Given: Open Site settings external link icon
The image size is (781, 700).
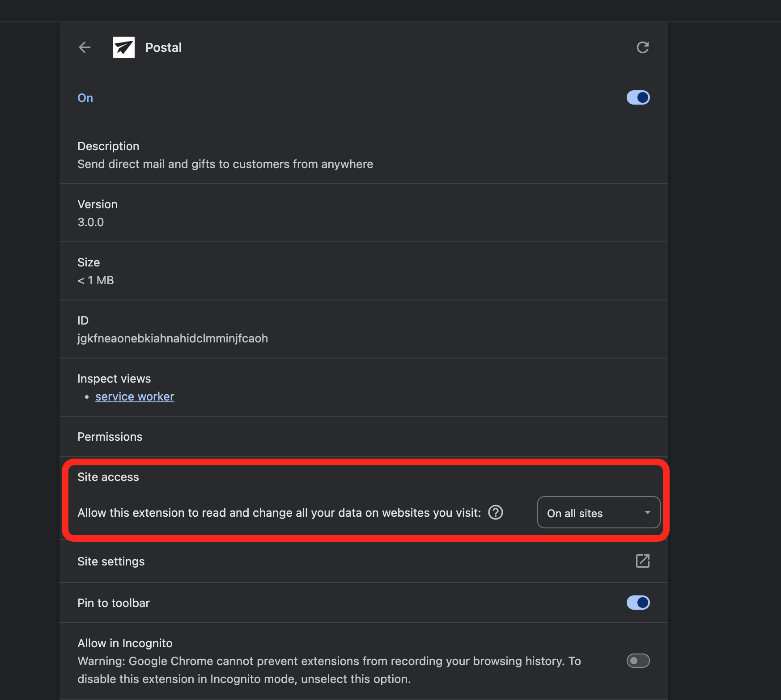Looking at the screenshot, I should [643, 561].
